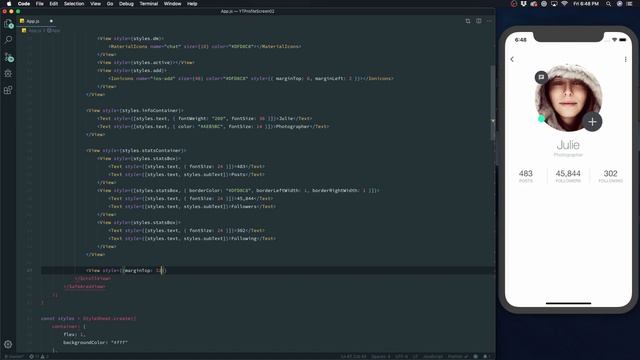Open the Edit menu
The height and width of the screenshot is (360, 640).
[53, 4]
